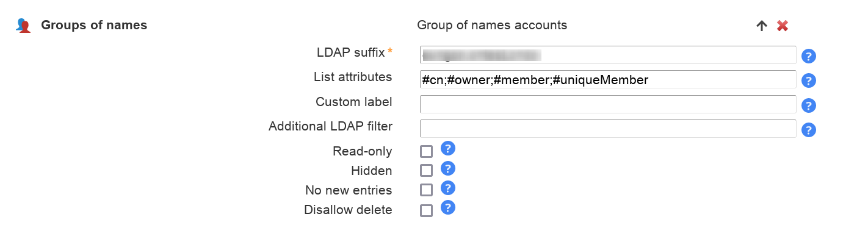Tick the Hidden checkbox
This screenshot has height=239, width=868.
tap(426, 171)
